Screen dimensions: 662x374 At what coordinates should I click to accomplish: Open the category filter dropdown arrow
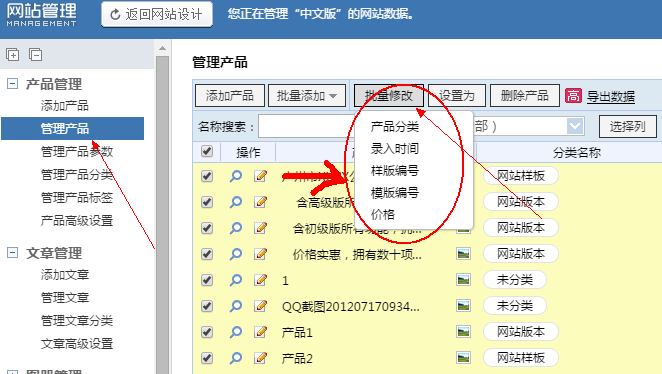(x=575, y=126)
